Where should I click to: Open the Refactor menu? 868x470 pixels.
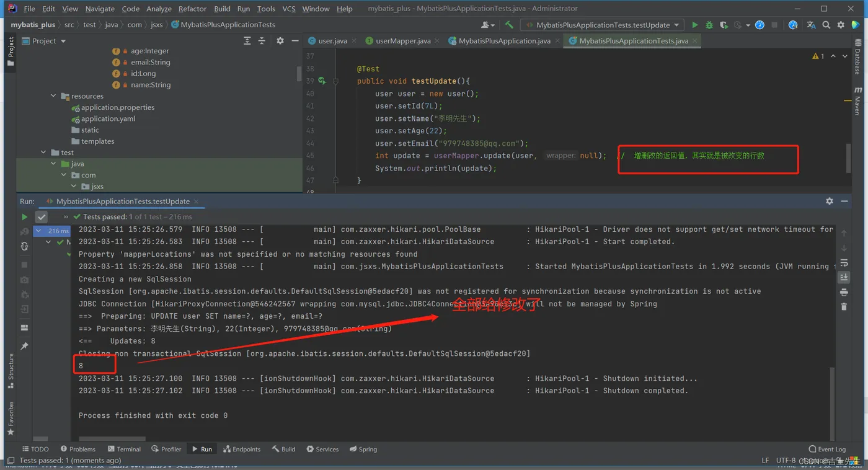192,9
